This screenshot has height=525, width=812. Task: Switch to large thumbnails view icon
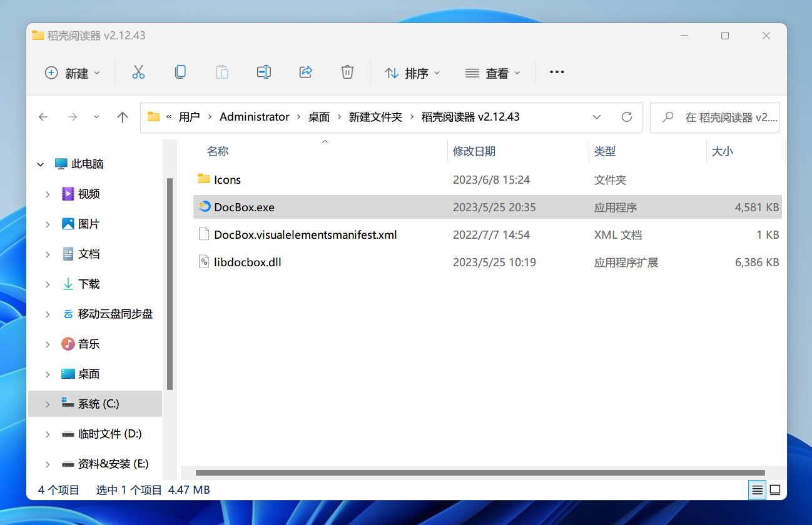point(775,489)
